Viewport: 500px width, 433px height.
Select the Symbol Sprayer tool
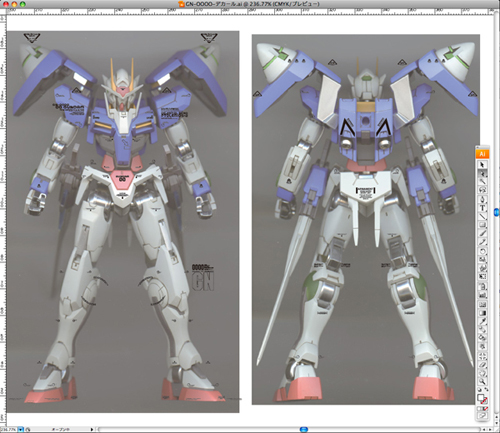click(x=482, y=286)
